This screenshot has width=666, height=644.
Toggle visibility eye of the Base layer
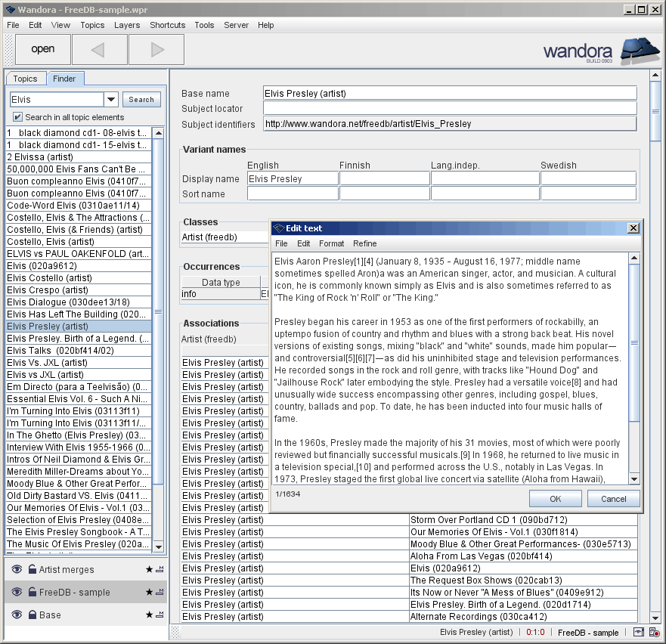[17, 615]
